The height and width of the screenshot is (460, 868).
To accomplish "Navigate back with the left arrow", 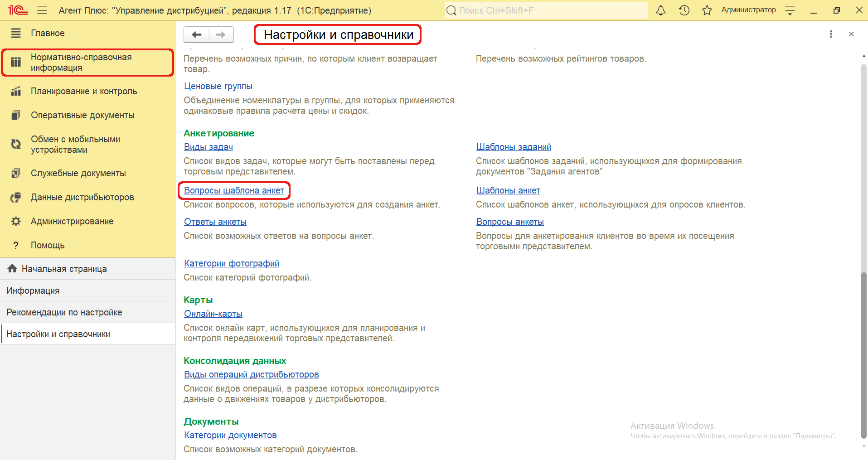I will [x=196, y=35].
